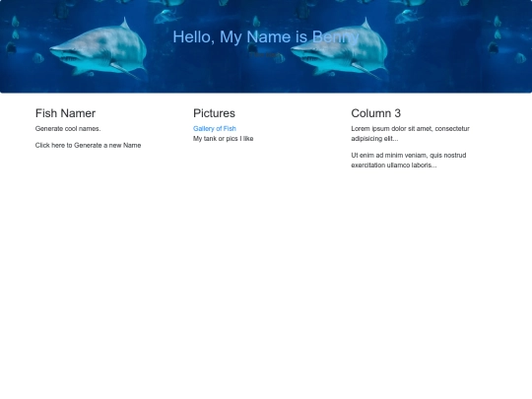Click the "adipisicing elit..." line in Column 3

tap(374, 139)
